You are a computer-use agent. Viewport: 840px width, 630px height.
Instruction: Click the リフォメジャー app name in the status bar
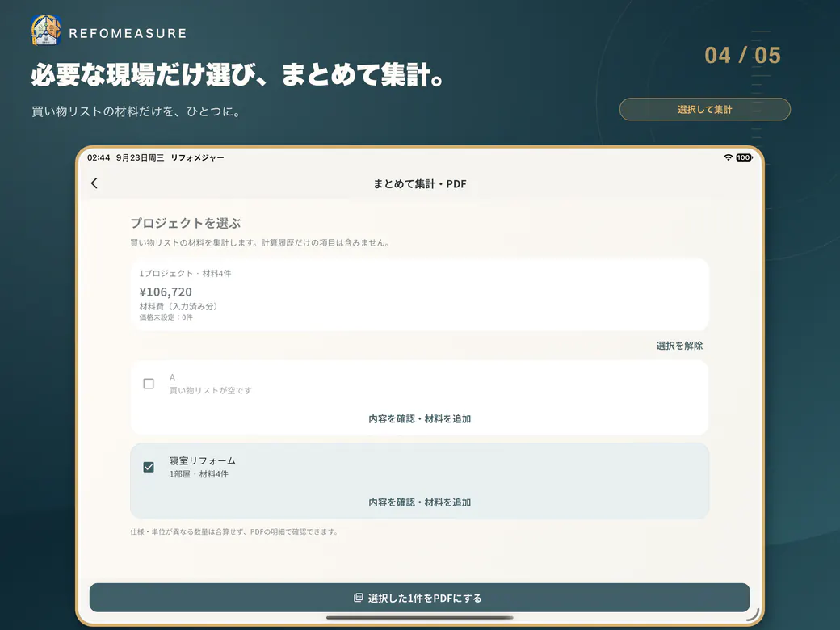[x=197, y=157]
